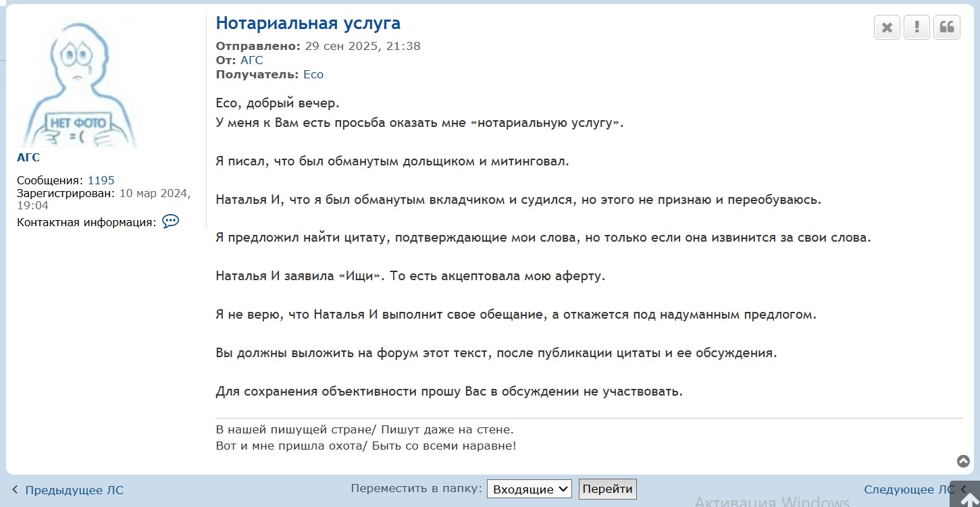
Task: Jump to top with small arrow icon
Action: (x=964, y=461)
